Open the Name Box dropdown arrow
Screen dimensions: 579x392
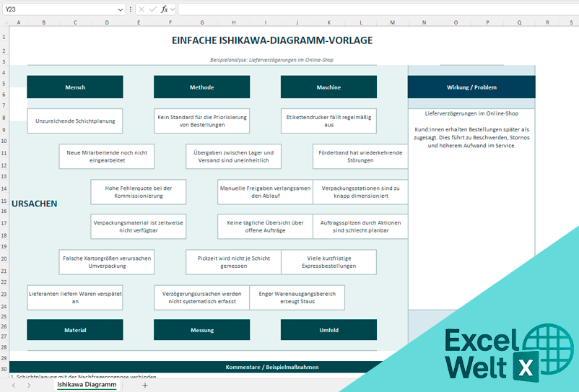pos(120,9)
